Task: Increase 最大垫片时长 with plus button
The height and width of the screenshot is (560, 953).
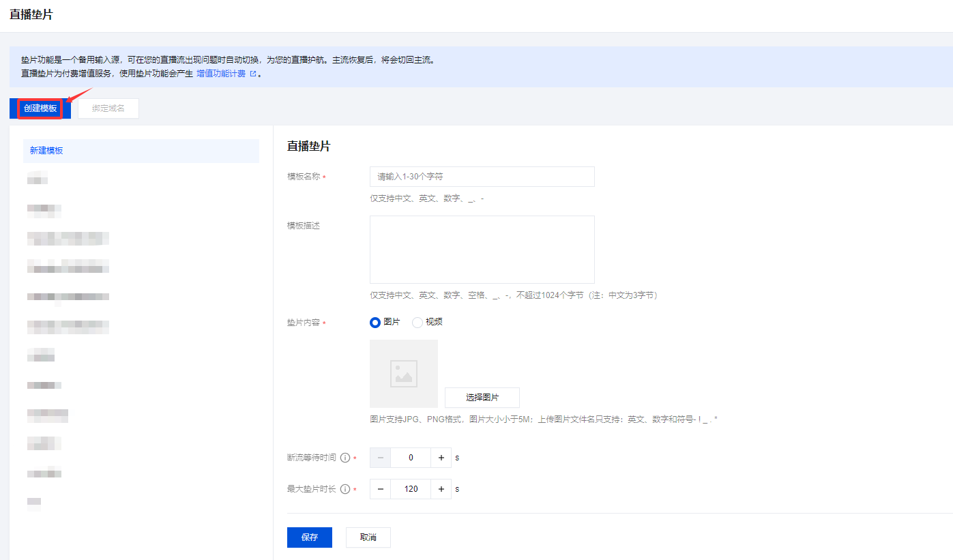Action: (x=441, y=489)
